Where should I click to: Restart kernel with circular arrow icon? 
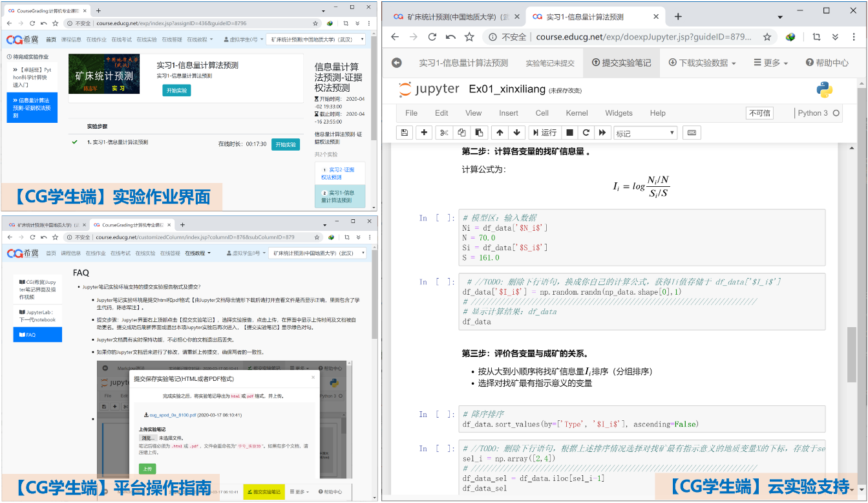[586, 133]
